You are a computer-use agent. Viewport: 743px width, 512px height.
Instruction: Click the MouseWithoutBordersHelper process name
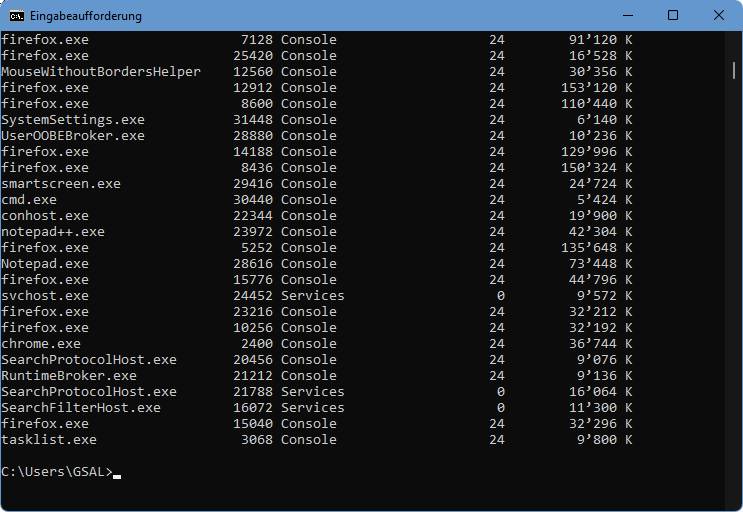click(x=101, y=72)
